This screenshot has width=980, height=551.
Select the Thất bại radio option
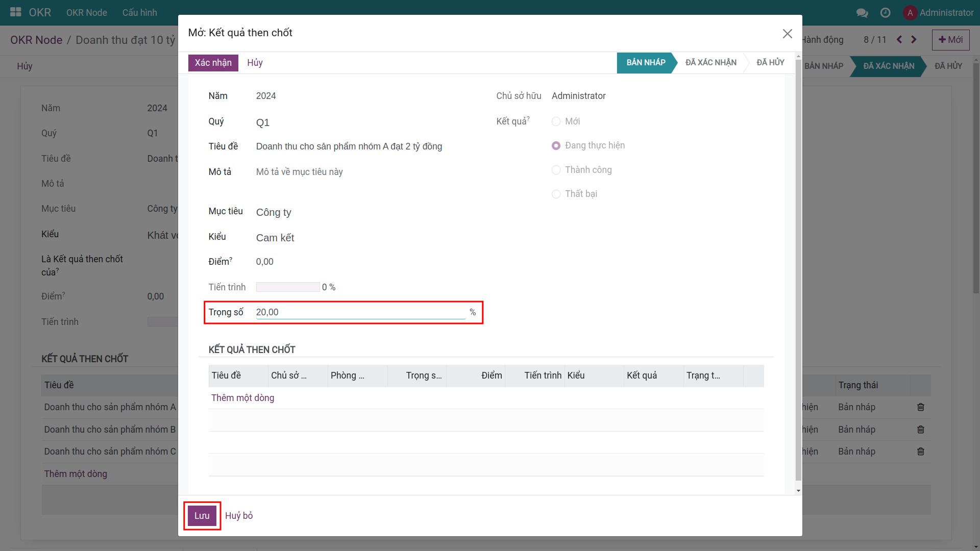point(556,194)
